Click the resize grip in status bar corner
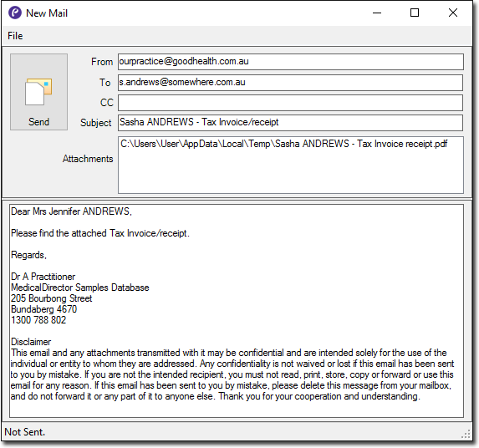This screenshot has height=448, width=479. pyautogui.click(x=466, y=434)
